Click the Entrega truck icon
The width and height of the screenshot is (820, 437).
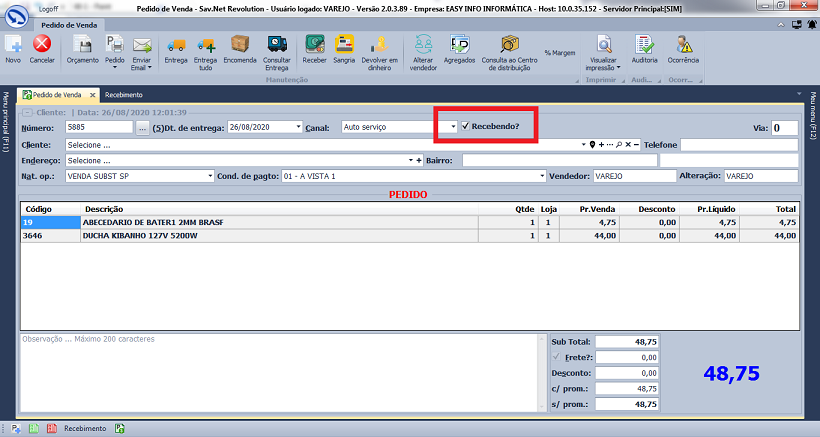click(x=176, y=47)
